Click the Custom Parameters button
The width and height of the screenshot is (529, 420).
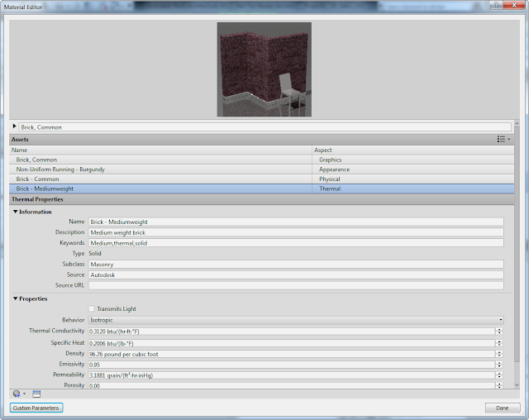click(36, 408)
